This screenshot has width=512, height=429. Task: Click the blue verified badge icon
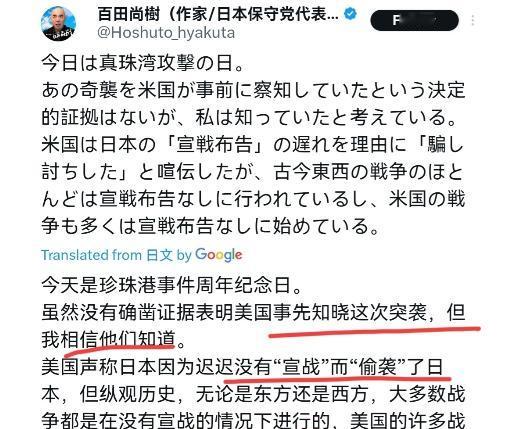pos(350,14)
